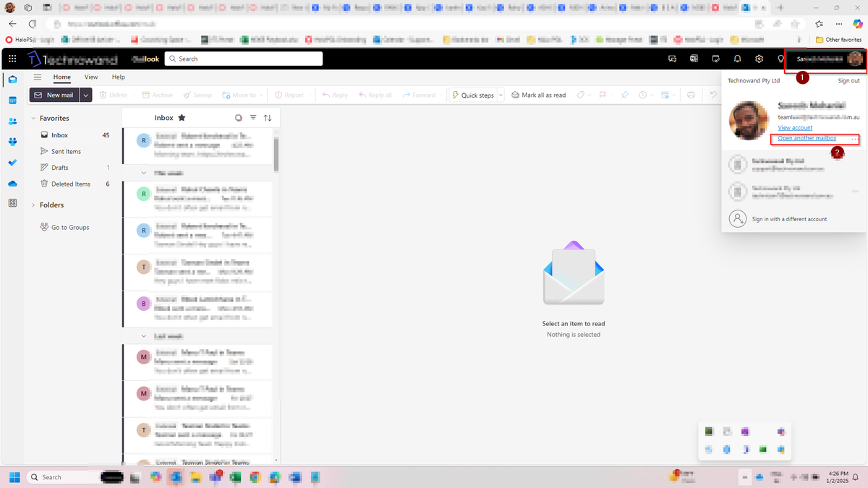Viewport: 868px width, 488px height.
Task: Collapse the Last week message group
Action: click(x=144, y=336)
